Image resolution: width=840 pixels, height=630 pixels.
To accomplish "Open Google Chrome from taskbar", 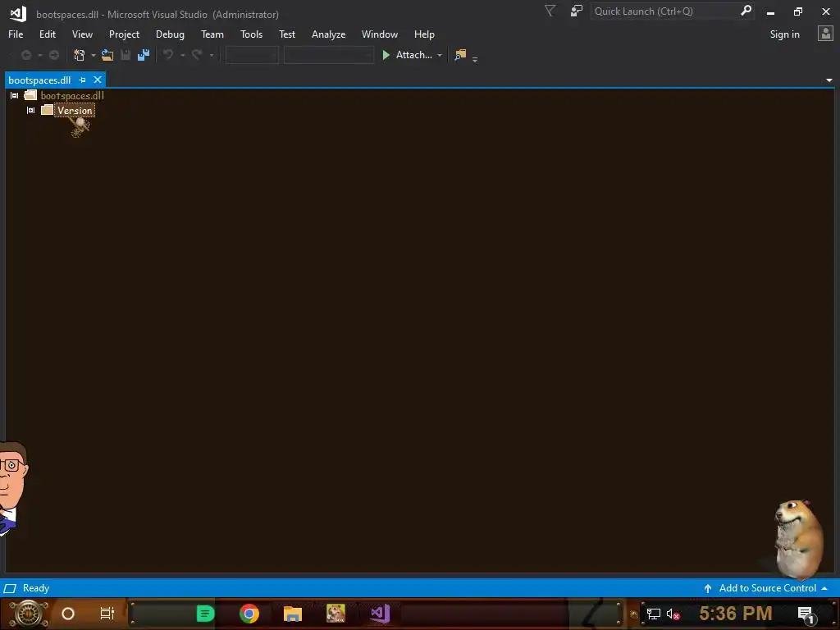I will click(x=249, y=614).
